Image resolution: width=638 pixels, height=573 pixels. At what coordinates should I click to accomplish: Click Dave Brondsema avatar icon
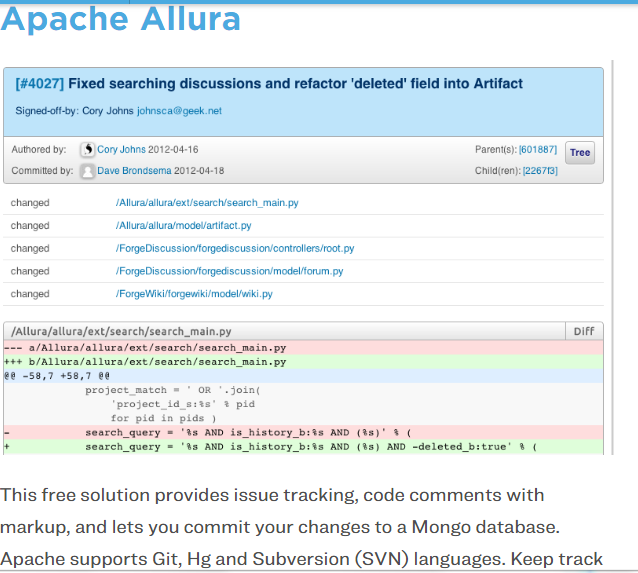tap(87, 171)
